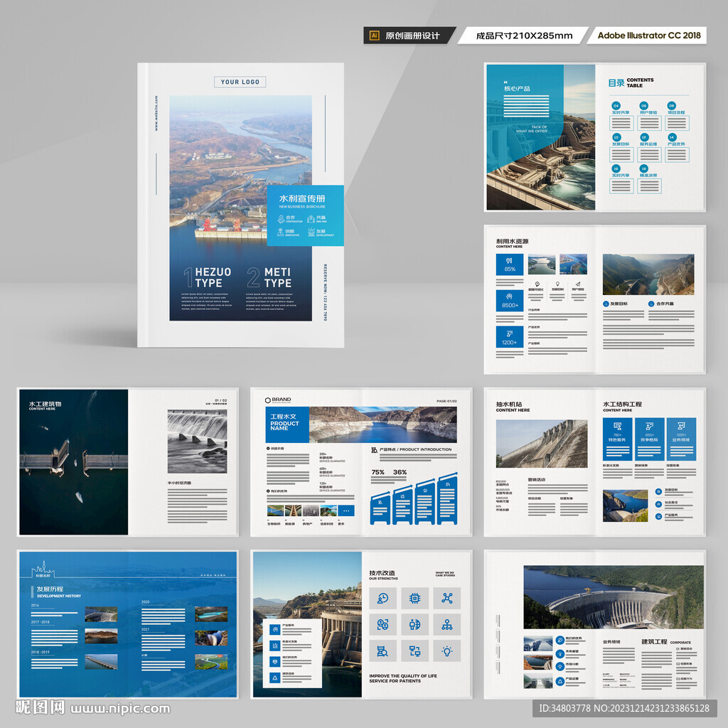The image size is (728, 728).
Task: Click the 水工建筑物 heading
Action: (x=45, y=404)
